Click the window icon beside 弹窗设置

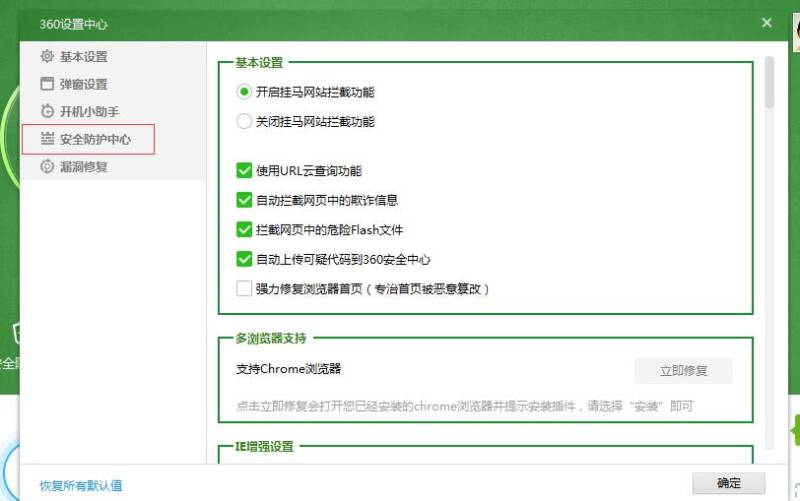tap(47, 84)
